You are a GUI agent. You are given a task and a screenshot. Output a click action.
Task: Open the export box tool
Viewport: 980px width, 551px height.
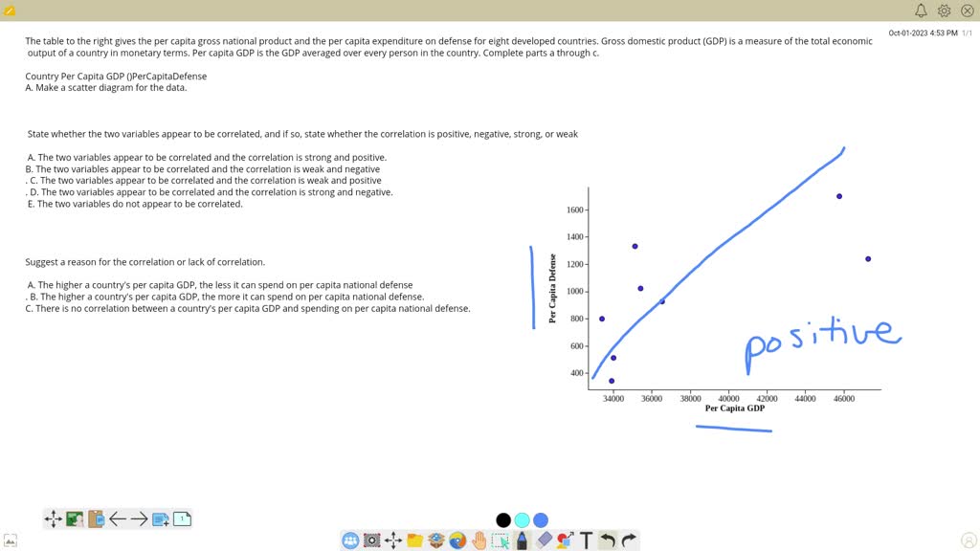tap(436, 540)
